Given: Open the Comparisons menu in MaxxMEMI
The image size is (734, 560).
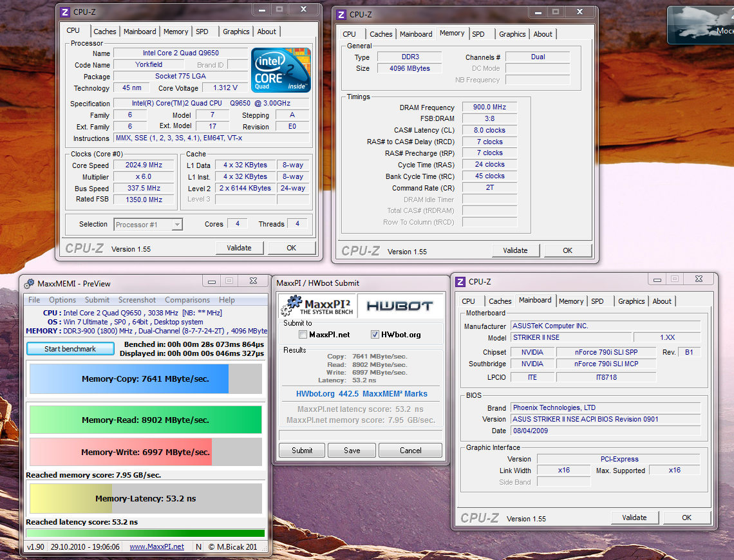Looking at the screenshot, I should click(187, 300).
